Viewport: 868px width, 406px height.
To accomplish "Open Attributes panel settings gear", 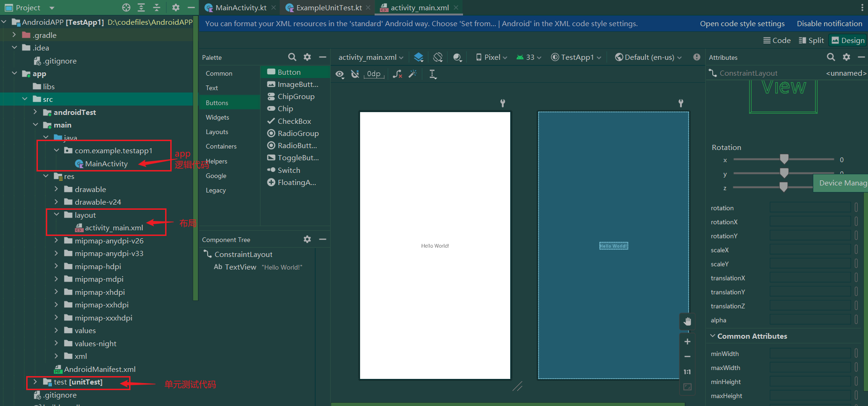I will (x=846, y=57).
